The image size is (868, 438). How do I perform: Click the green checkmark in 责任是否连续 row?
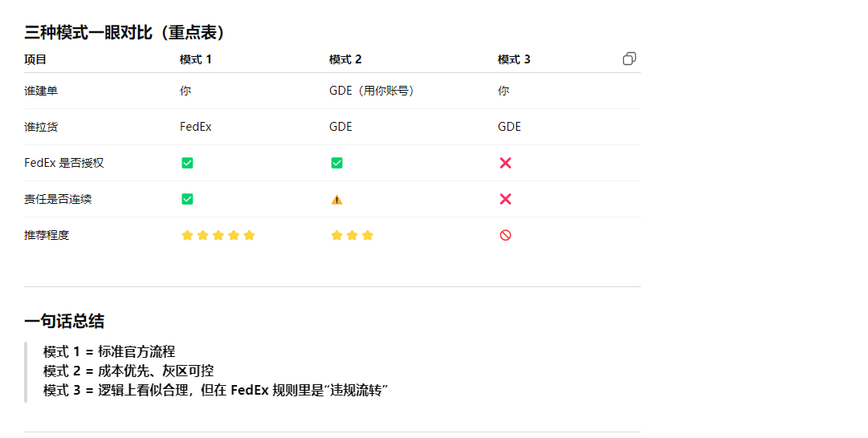tap(187, 199)
